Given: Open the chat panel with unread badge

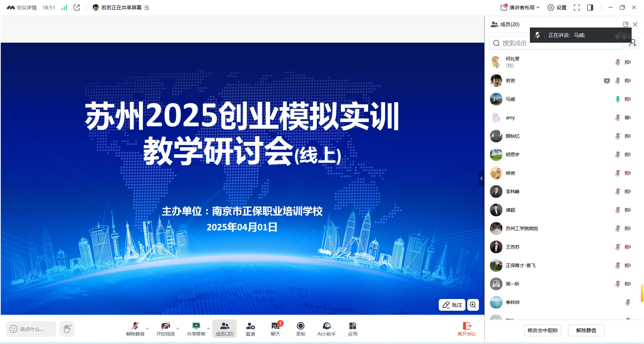Looking at the screenshot, I should click(276, 328).
